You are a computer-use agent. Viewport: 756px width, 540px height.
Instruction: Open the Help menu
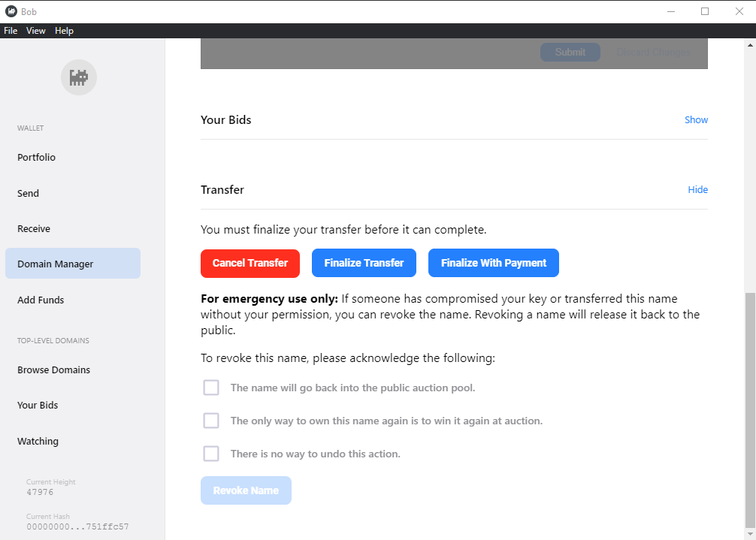click(64, 31)
